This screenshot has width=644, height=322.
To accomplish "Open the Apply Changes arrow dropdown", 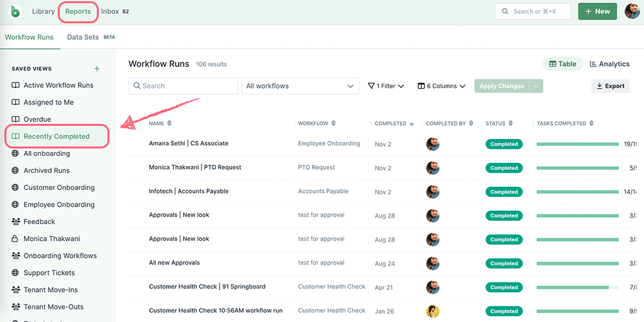I will [536, 86].
